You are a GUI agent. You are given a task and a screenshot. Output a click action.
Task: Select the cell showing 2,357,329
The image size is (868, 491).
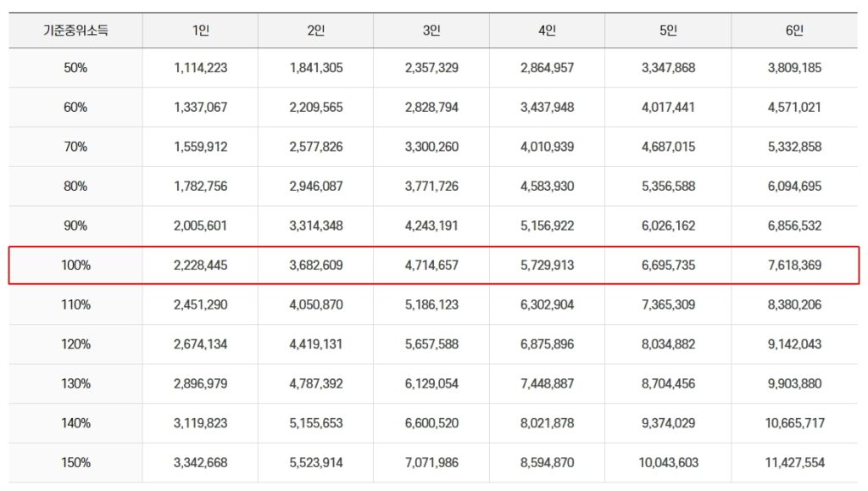[431, 68]
